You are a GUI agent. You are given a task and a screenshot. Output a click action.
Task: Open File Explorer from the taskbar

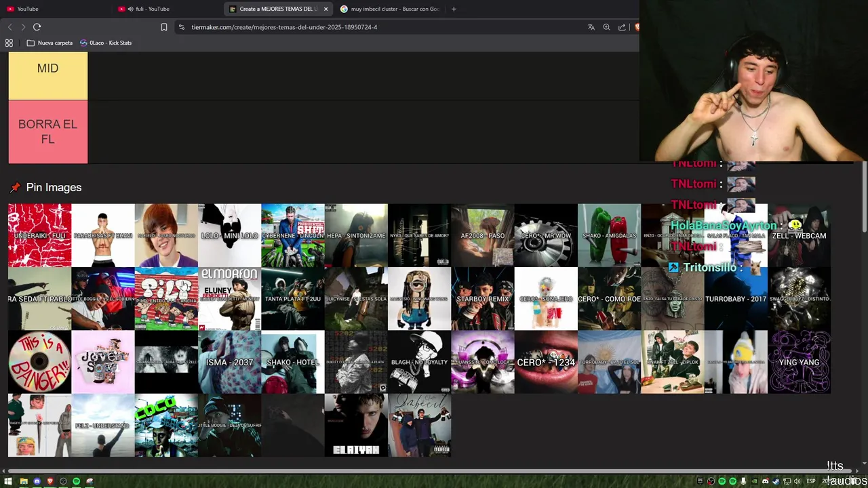tap(24, 481)
